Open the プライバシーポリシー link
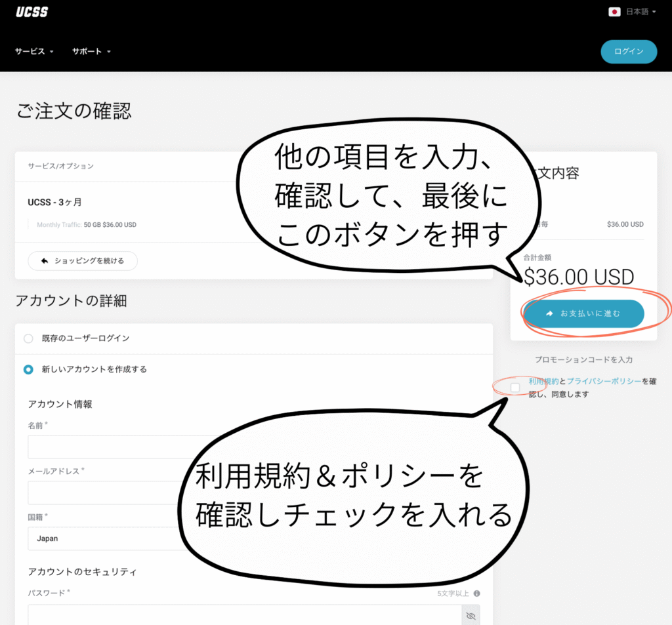Image resolution: width=672 pixels, height=625 pixels. tap(604, 381)
